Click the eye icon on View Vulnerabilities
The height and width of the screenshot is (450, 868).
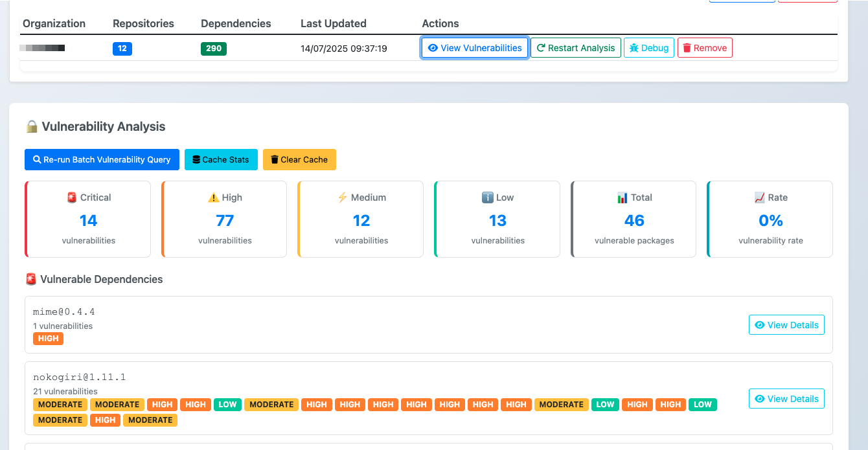click(x=433, y=47)
